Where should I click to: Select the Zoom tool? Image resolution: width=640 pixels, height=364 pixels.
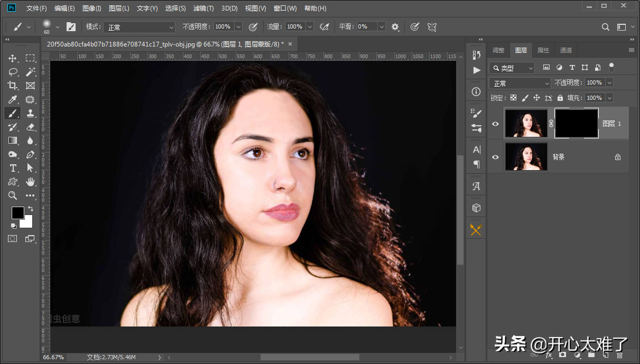click(13, 195)
